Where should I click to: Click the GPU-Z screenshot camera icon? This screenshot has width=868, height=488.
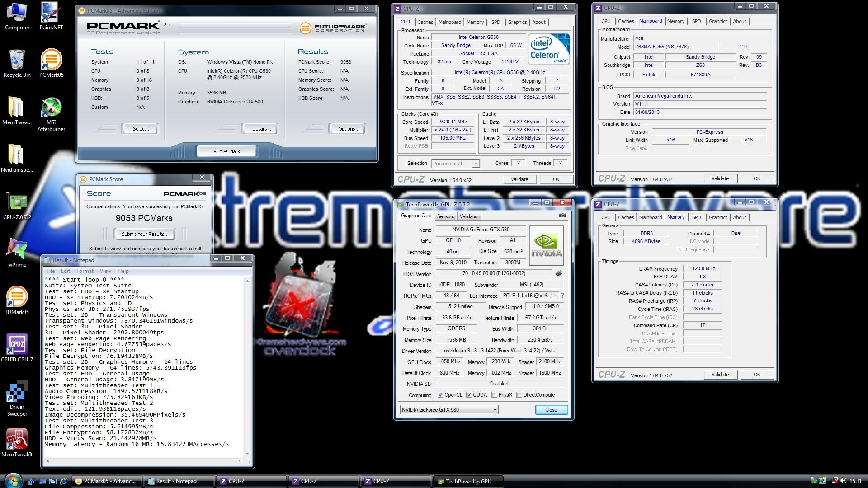562,216
